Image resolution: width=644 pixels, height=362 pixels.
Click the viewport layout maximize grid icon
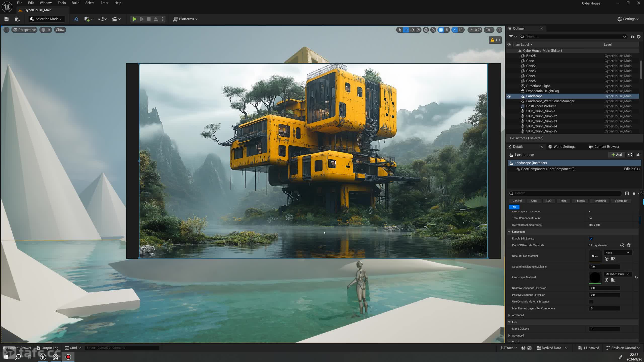(x=499, y=30)
